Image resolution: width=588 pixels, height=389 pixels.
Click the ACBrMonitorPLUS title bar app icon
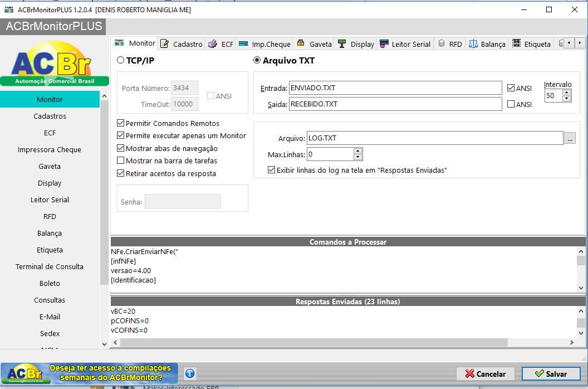8,10
